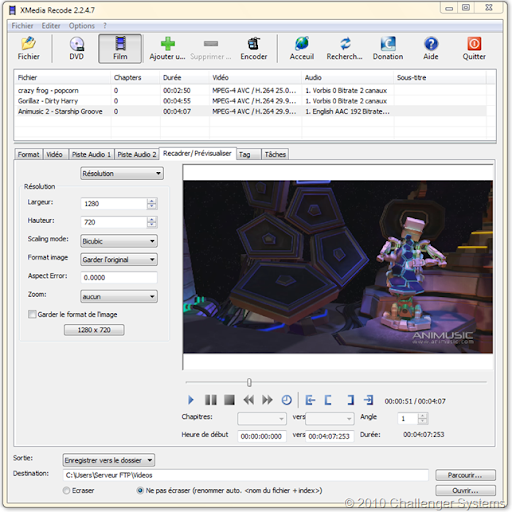Open the Format image dropdown
Image resolution: width=512 pixels, height=512 pixels.
point(119,259)
